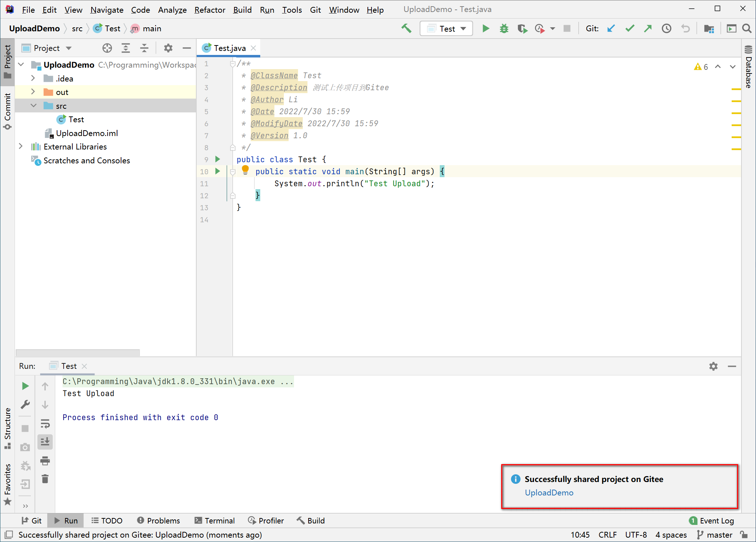Show Git history clock icon
This screenshot has width=756, height=542.
667,28
